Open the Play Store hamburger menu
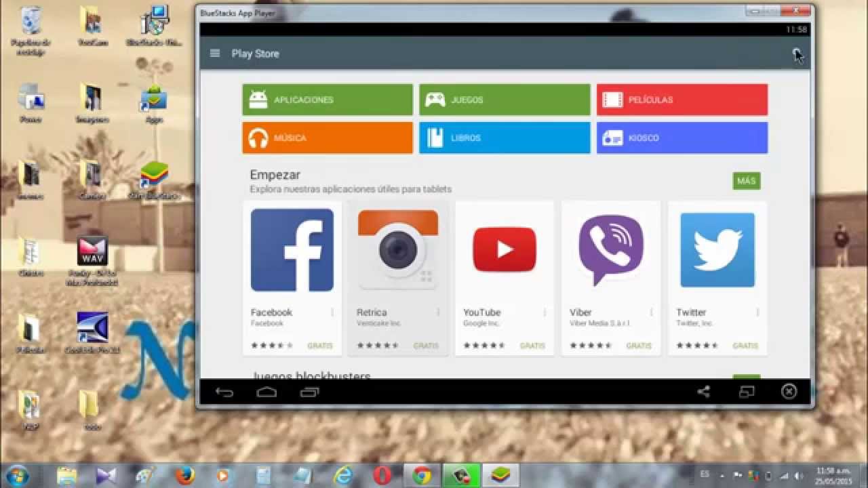Image resolution: width=868 pixels, height=488 pixels. pos(215,54)
